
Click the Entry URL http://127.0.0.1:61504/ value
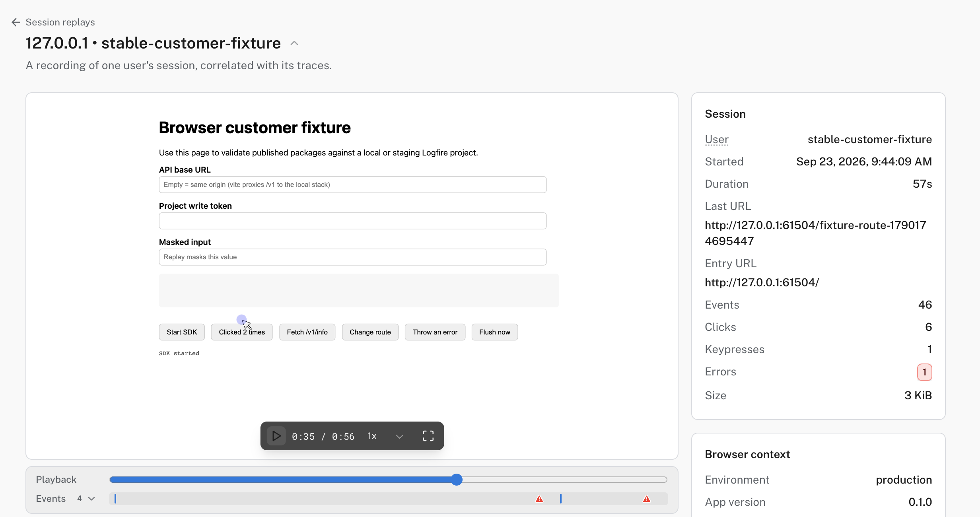(x=762, y=282)
